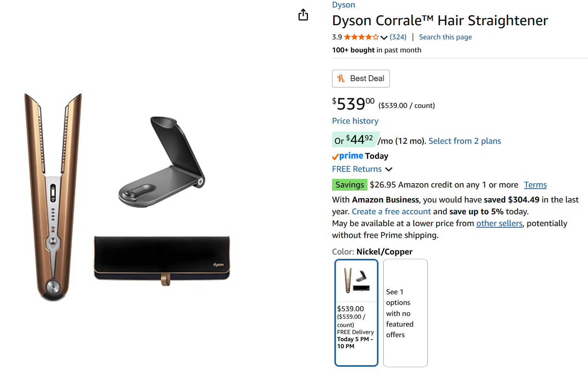The image size is (588, 377).
Task: View other sellers offers
Action: point(499,223)
